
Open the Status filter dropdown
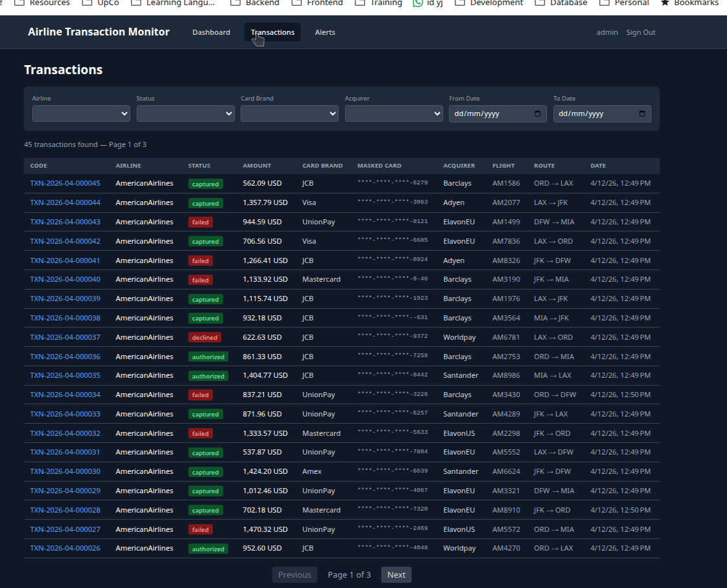pos(185,113)
